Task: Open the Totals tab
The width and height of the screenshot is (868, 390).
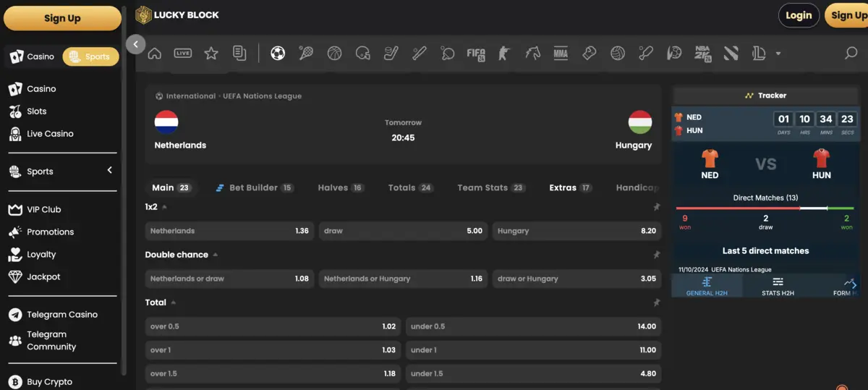Action: 410,187
